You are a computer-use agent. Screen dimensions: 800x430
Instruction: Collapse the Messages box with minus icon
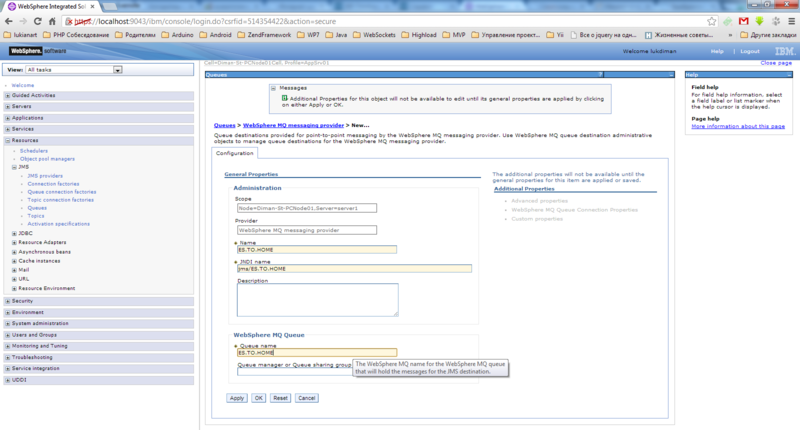(x=273, y=88)
